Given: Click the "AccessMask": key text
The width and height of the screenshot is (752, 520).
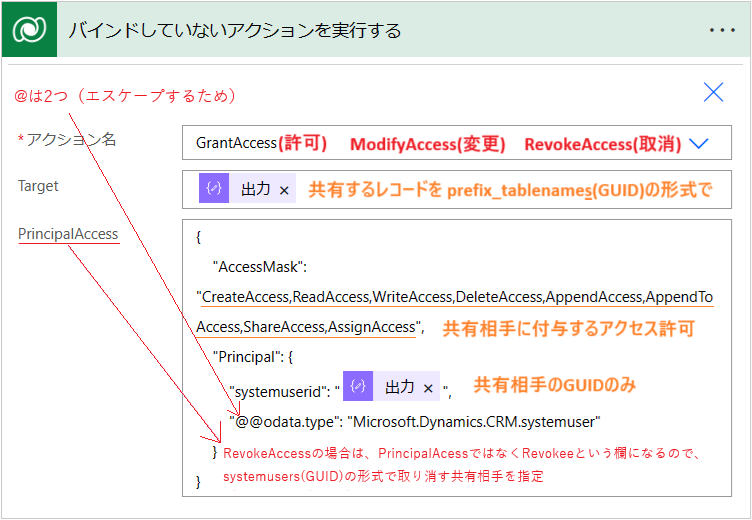Looking at the screenshot, I should click(x=259, y=267).
